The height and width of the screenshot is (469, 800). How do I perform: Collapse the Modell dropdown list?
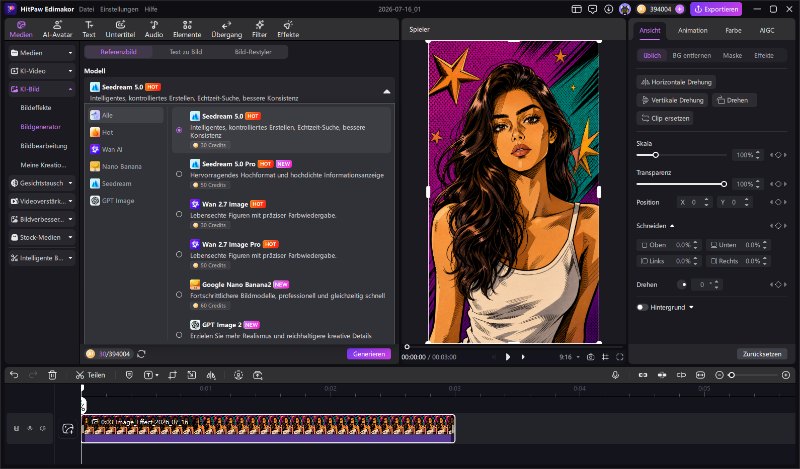(x=387, y=92)
